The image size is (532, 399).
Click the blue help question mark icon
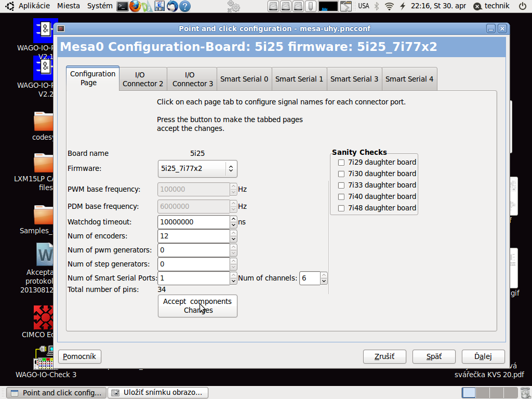tap(184, 6)
